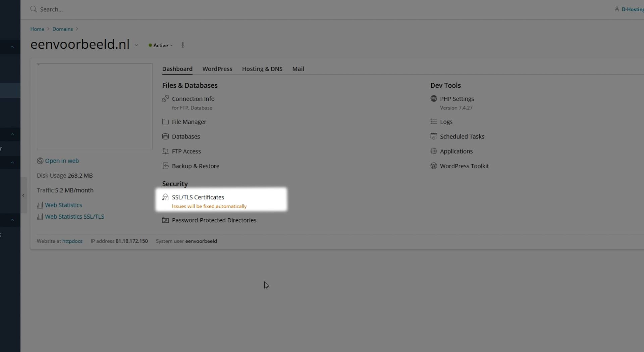The width and height of the screenshot is (644, 352).
Task: Click Open in web globe icon
Action: (x=40, y=161)
